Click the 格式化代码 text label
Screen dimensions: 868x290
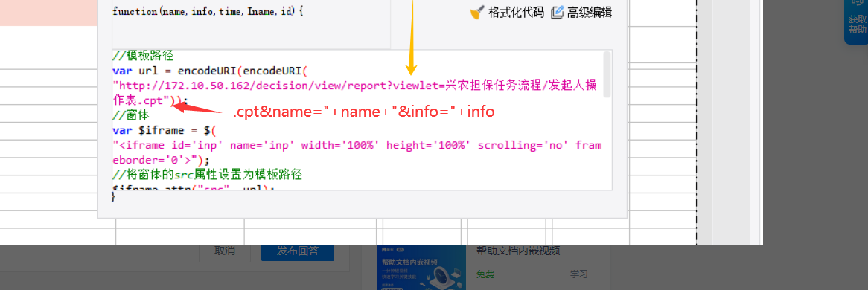click(516, 13)
